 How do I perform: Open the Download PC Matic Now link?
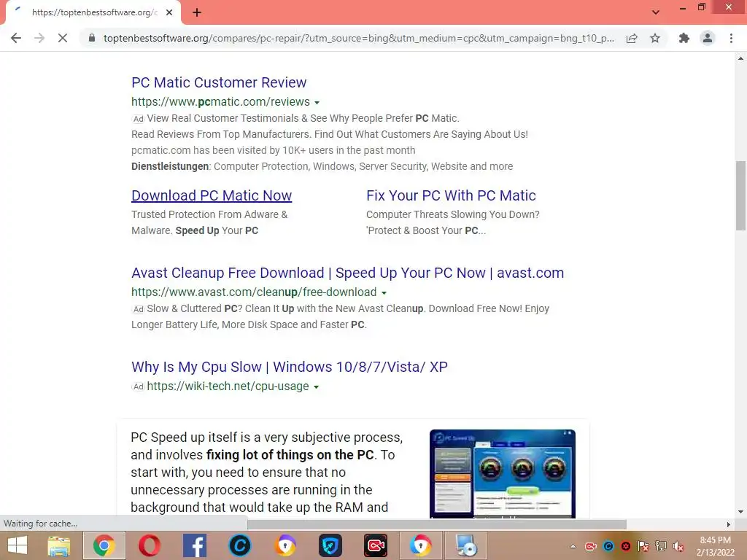pyautogui.click(x=212, y=195)
